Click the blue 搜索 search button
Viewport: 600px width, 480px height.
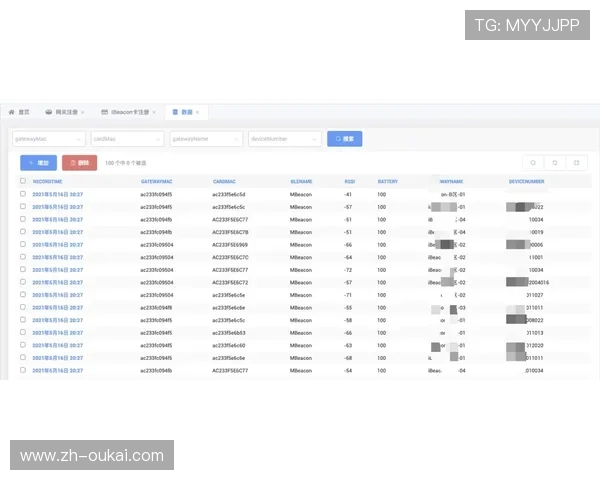point(343,139)
